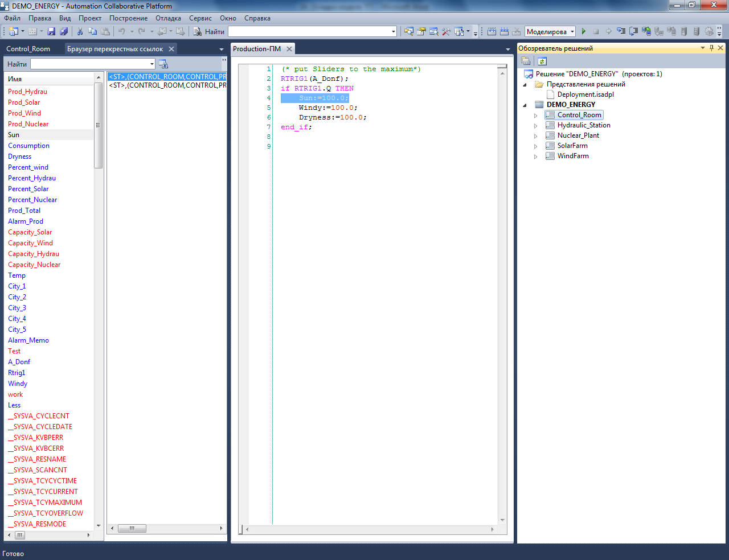Click the Paste clipboard icon
The height and width of the screenshot is (560, 729).
[x=105, y=31]
